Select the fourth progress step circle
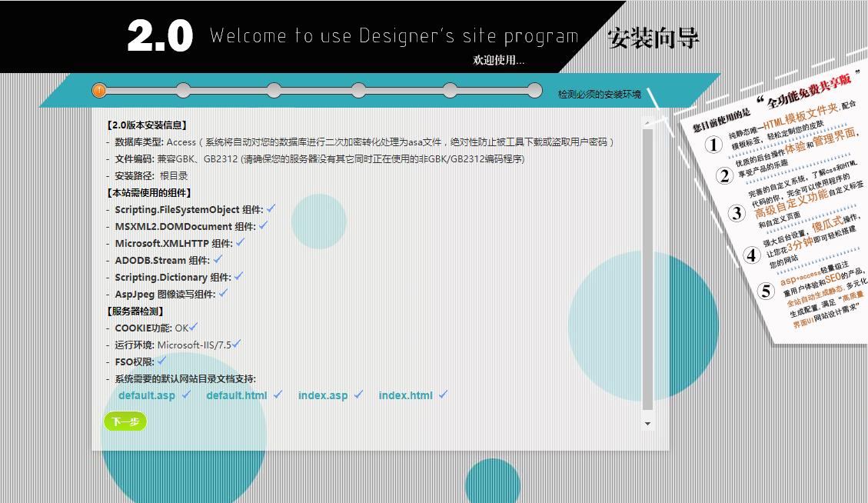Viewport: 868px width, 503px height. pyautogui.click(x=359, y=90)
